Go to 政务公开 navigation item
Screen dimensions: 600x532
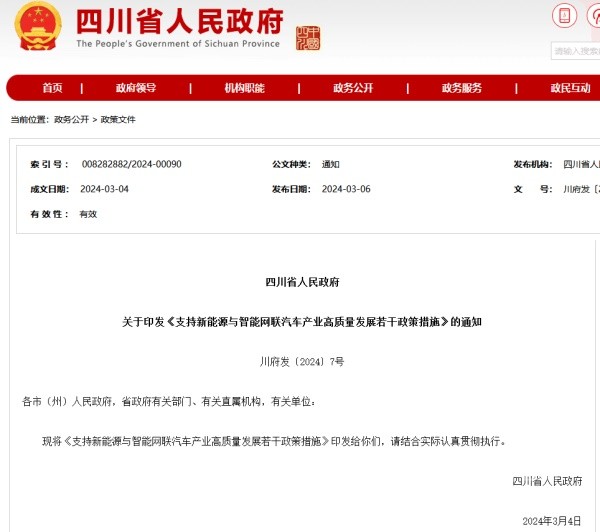pos(353,88)
